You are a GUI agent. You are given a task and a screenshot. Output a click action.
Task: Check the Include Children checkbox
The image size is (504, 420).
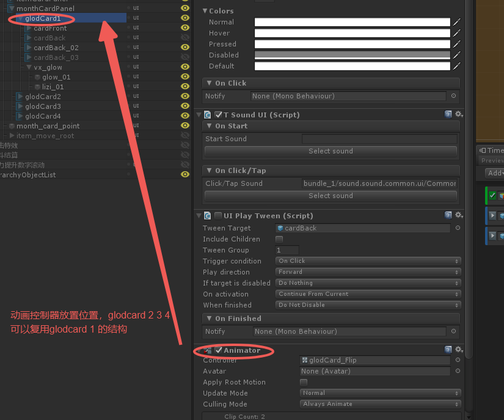point(279,239)
